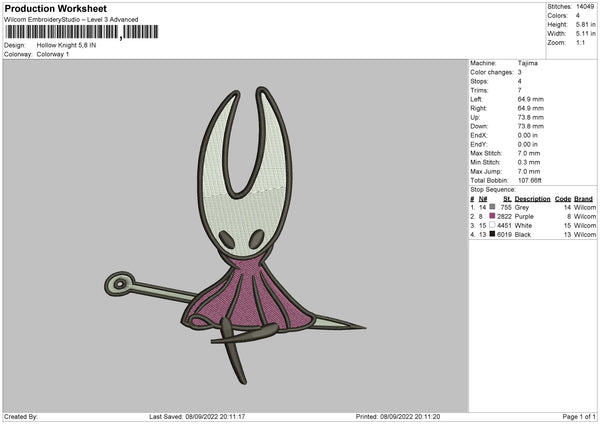600x424 pixels.
Task: Click the Right extent value '64.9 mm'
Action: coord(531,108)
